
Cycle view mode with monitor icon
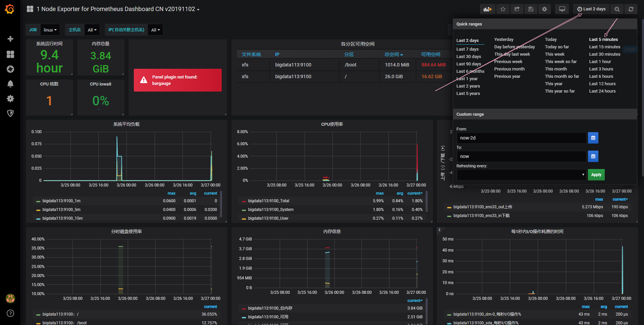coord(562,9)
